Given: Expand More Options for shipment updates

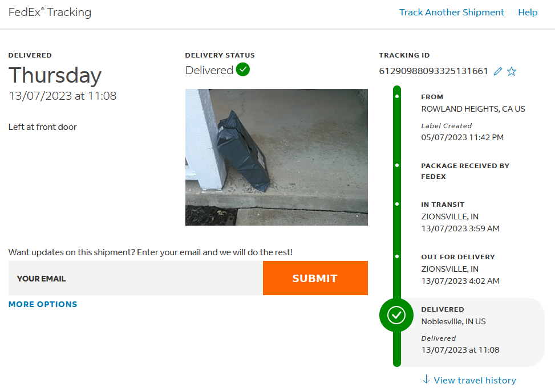Looking at the screenshot, I should [x=43, y=304].
